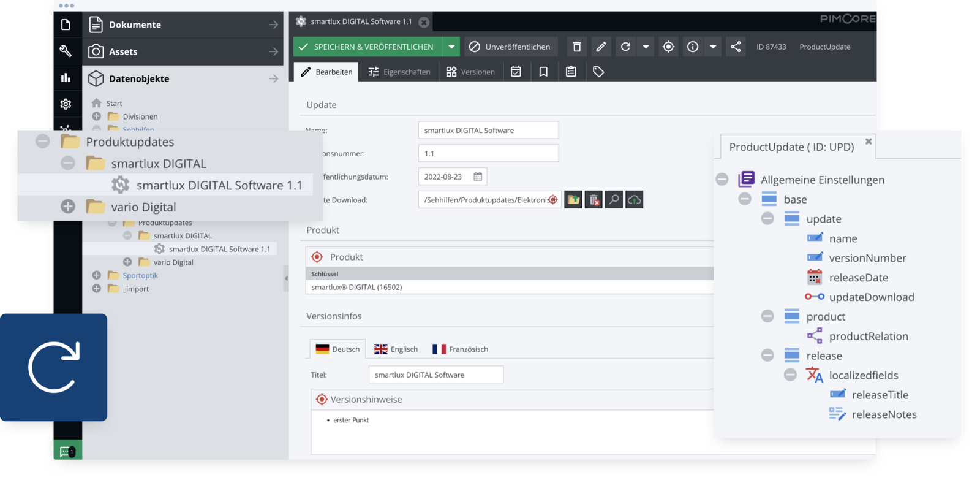Image resolution: width=980 pixels, height=499 pixels.
Task: Click Speichern & Veröffentlichen button
Action: [368, 47]
